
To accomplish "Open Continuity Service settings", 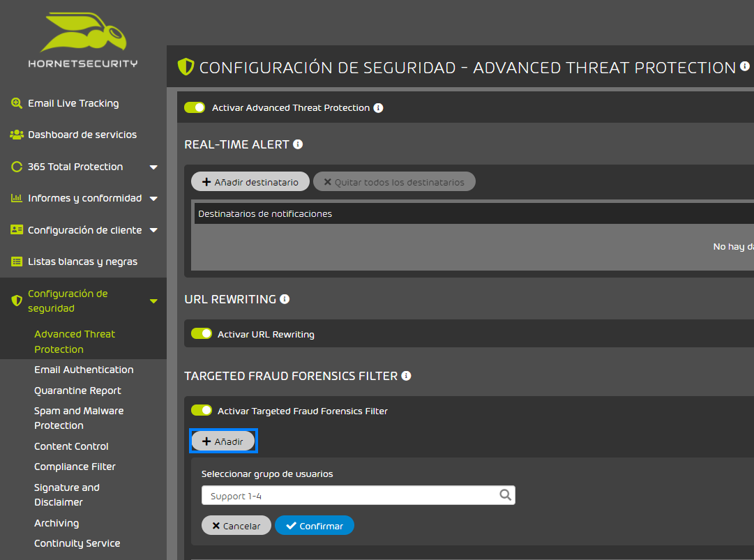I will point(77,543).
